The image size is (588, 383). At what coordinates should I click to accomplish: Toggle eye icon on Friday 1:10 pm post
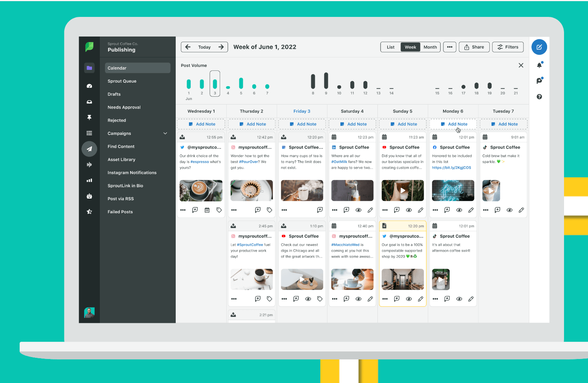coord(308,299)
